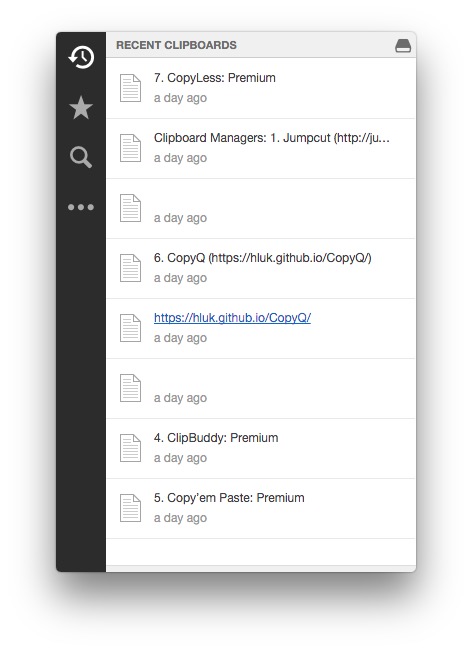The width and height of the screenshot is (472, 652).
Task: Click document icon beside Jumpcut entry
Action: [x=130, y=148]
